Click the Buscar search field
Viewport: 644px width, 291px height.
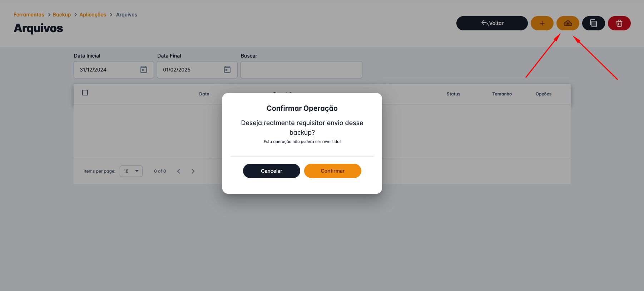[301, 70]
